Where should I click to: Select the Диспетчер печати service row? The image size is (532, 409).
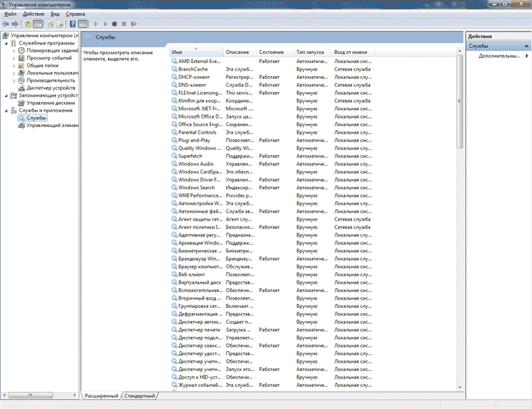(271, 330)
